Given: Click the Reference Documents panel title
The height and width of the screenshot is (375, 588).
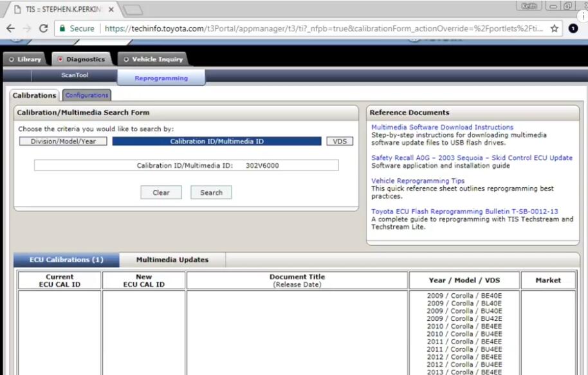Looking at the screenshot, I should (x=409, y=113).
